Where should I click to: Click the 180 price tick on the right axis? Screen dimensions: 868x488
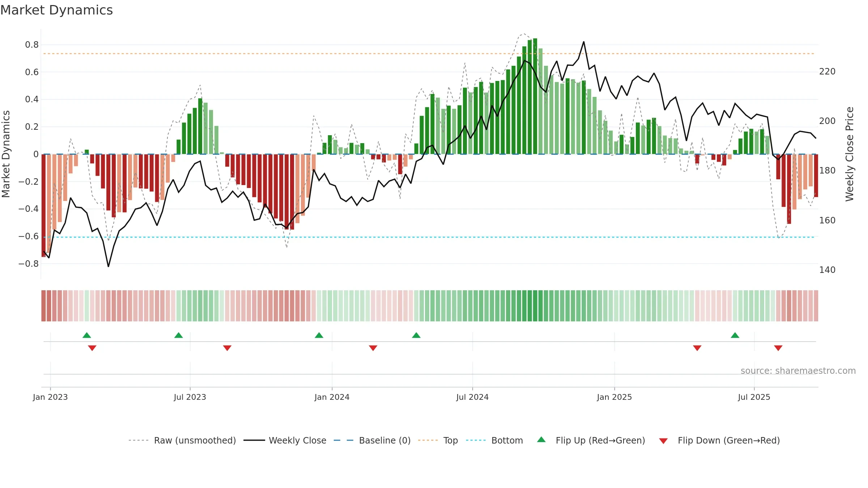click(x=827, y=171)
